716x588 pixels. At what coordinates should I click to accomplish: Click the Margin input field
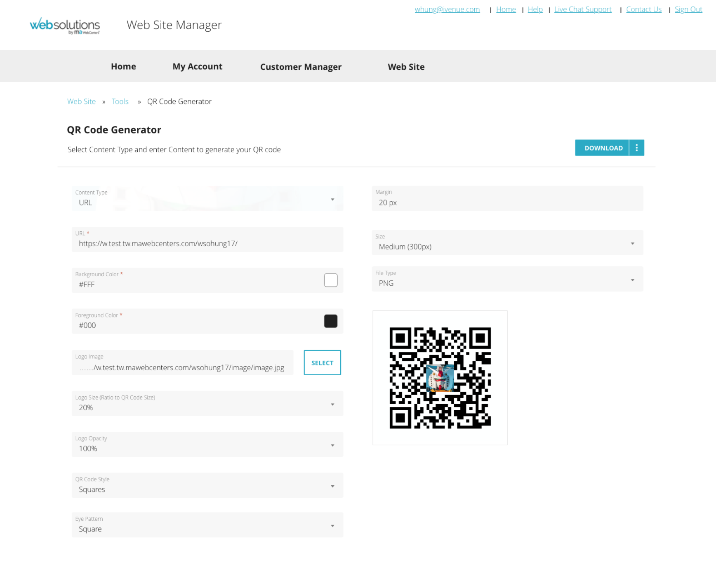(x=507, y=198)
